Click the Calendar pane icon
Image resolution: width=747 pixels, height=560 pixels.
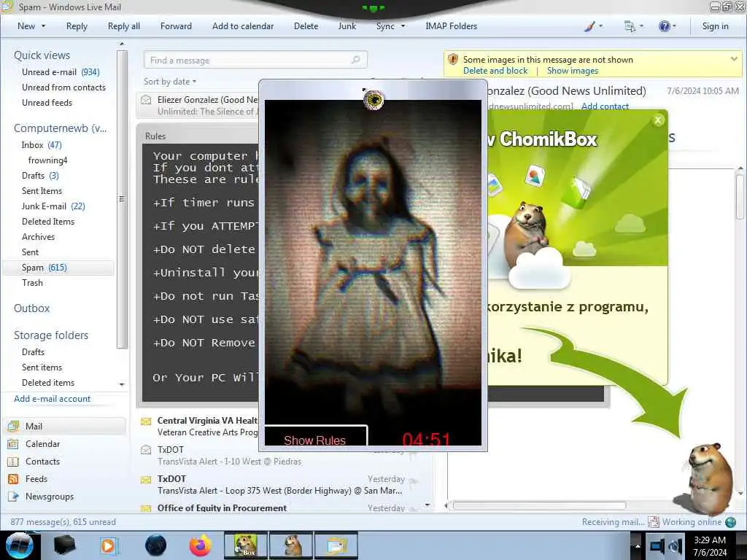13,444
